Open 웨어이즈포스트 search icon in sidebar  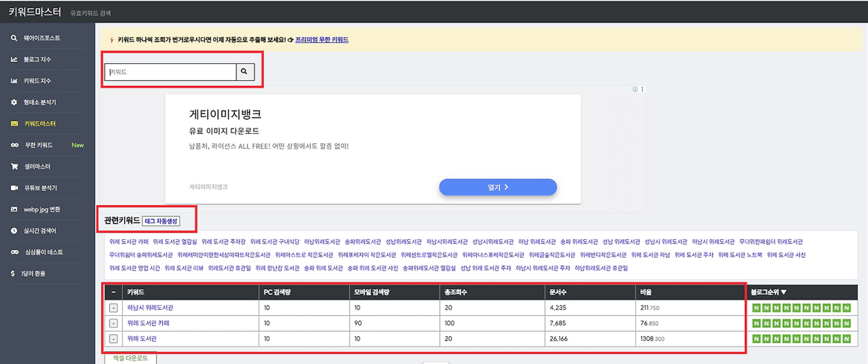tap(14, 38)
